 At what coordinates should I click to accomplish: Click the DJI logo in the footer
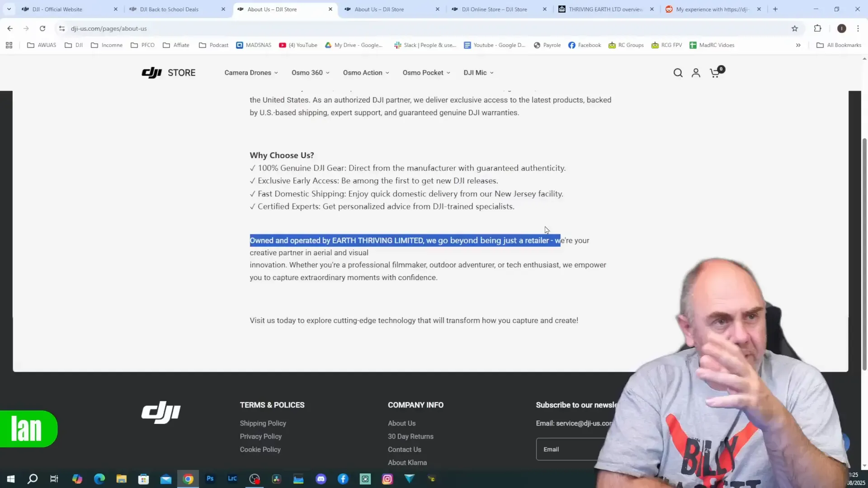point(161,412)
